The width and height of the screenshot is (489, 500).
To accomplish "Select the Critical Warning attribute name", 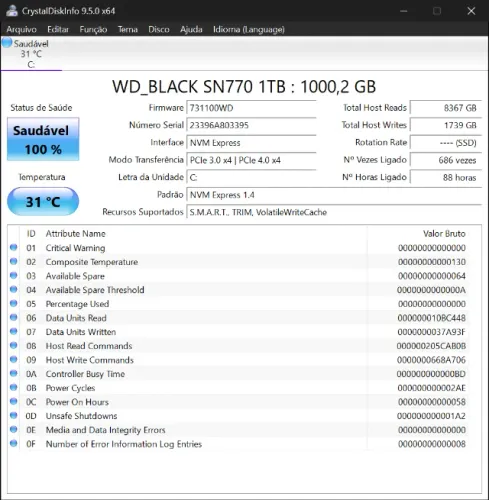I will tap(75, 248).
